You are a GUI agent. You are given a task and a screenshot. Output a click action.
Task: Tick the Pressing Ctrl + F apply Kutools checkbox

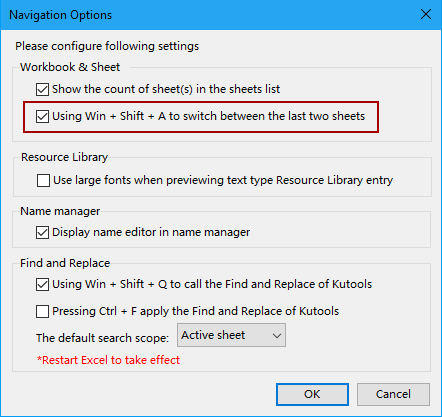(x=42, y=312)
